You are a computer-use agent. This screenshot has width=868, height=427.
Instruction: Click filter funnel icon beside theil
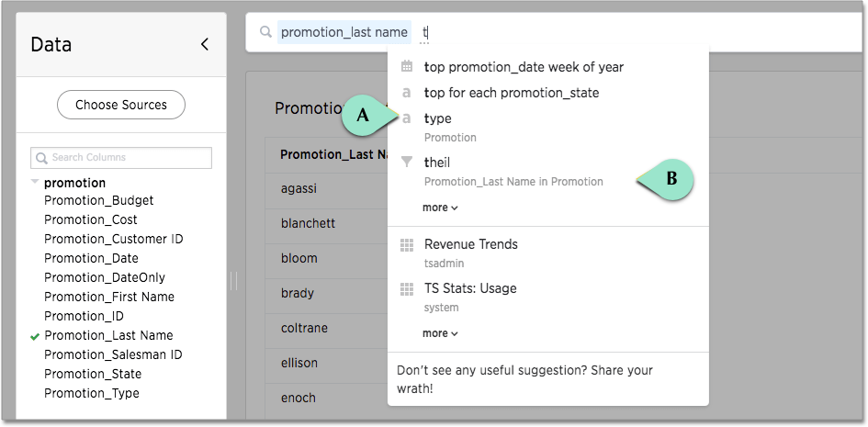click(x=407, y=162)
